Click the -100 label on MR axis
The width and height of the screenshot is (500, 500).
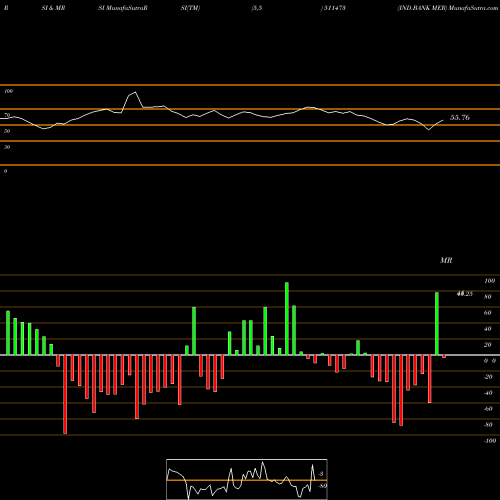click(490, 441)
